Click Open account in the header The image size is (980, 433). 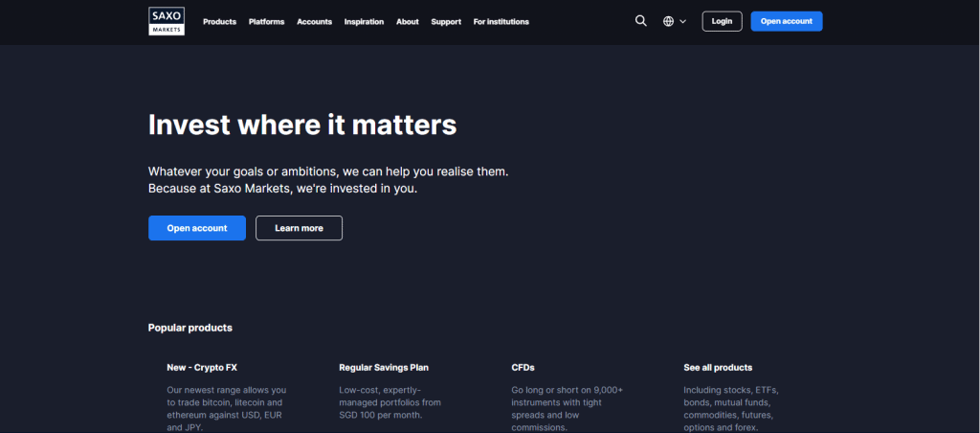(x=787, y=21)
